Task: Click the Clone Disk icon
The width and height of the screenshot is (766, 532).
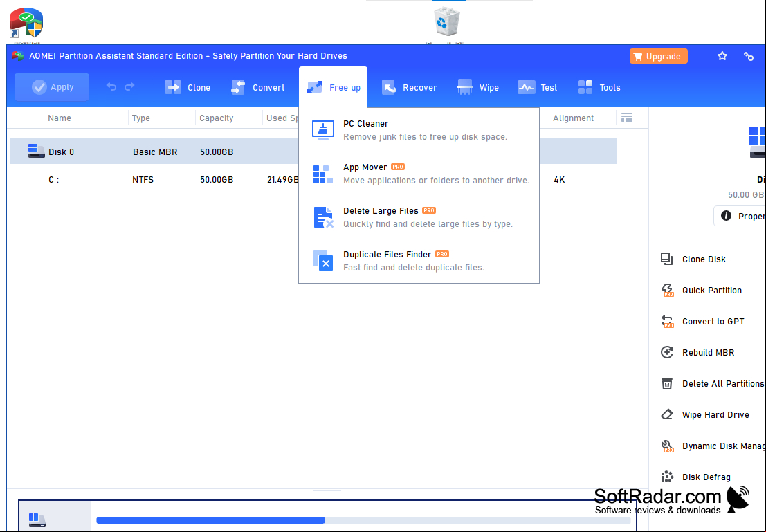Action: [x=667, y=259]
